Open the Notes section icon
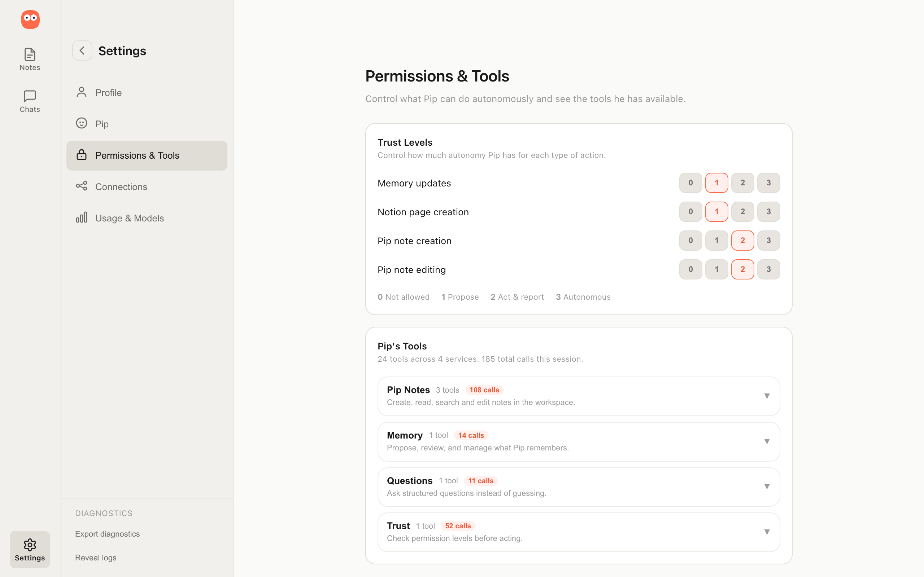The image size is (924, 577). click(x=30, y=54)
